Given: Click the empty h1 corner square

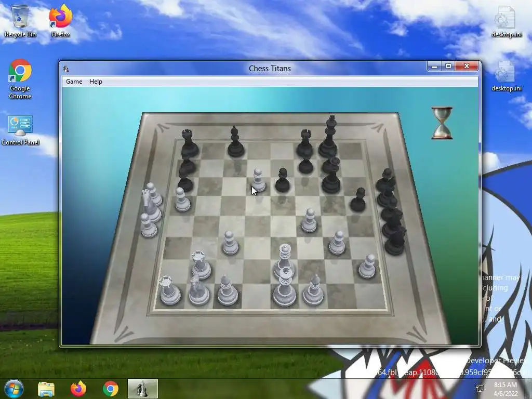Looking at the screenshot, I should click(370, 296).
